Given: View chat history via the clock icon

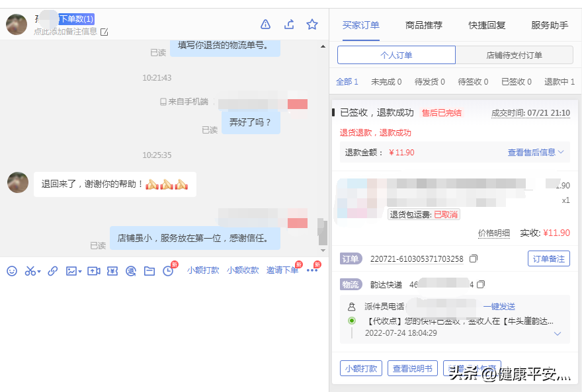Looking at the screenshot, I should click(168, 270).
